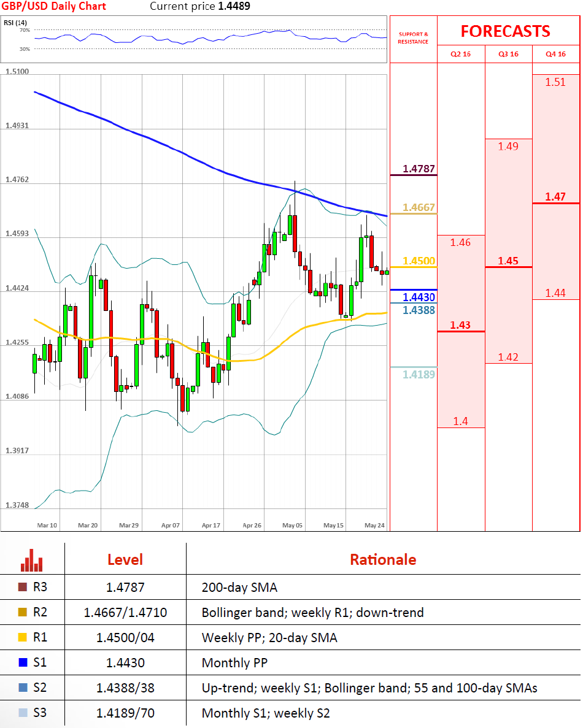Click the Q3 16 median forecast 1.45
This screenshot has height=728, width=583.
(508, 261)
